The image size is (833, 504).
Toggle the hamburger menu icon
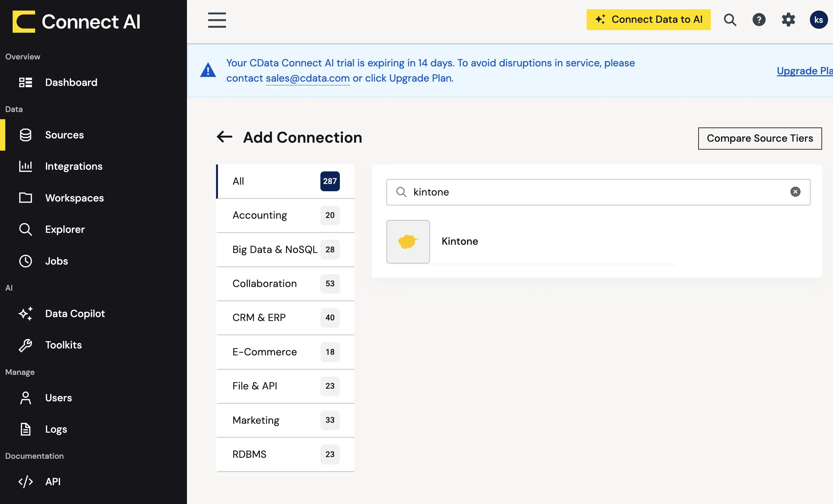[217, 20]
